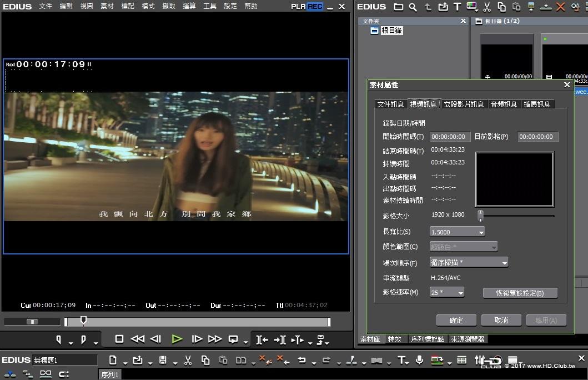Click the 恢復預設設定(B) button
This screenshot has height=380, width=588.
click(x=520, y=293)
